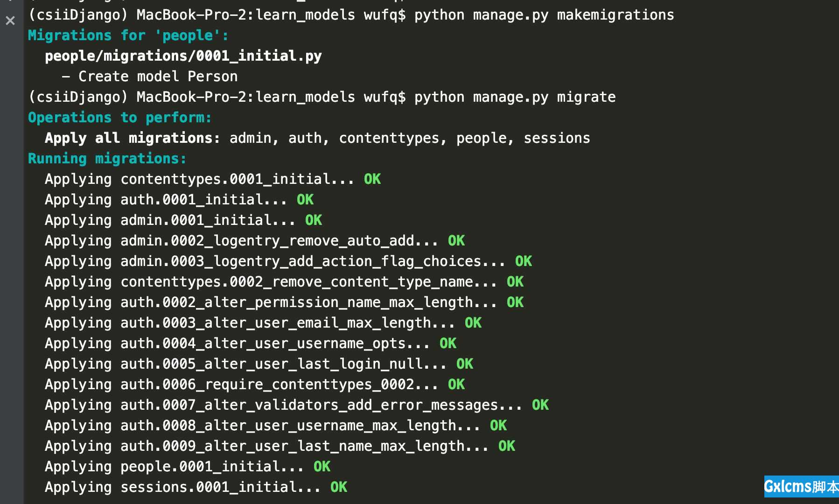Click the 'Running migrations:' heading
The image size is (839, 504).
(x=107, y=159)
